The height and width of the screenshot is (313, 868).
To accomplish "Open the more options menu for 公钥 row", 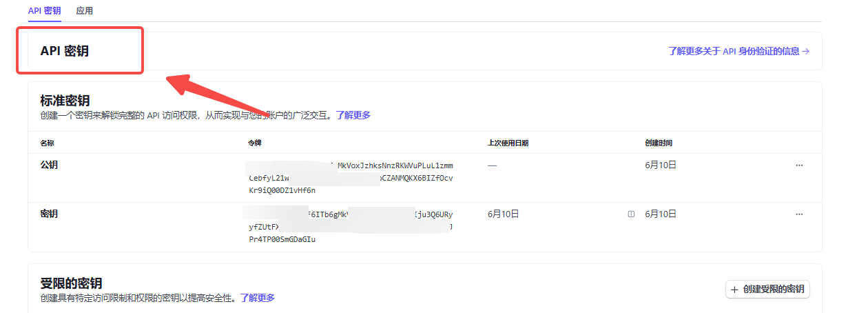I will coord(799,165).
